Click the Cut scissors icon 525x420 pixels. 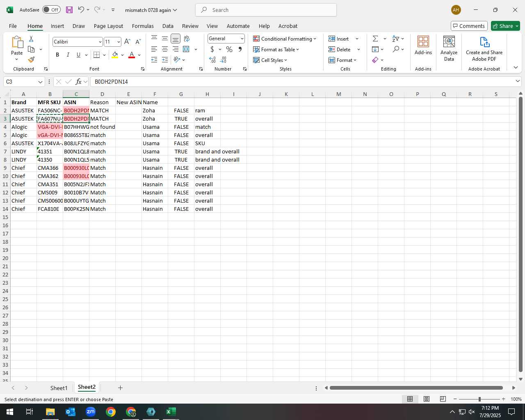coord(31,39)
